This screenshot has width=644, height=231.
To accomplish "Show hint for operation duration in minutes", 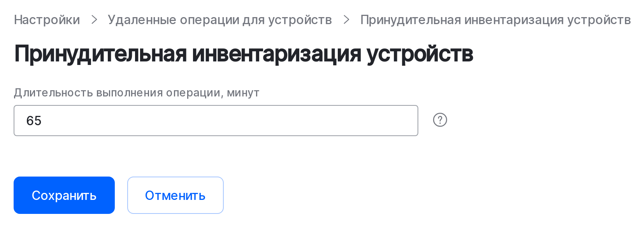I will pyautogui.click(x=440, y=120).
